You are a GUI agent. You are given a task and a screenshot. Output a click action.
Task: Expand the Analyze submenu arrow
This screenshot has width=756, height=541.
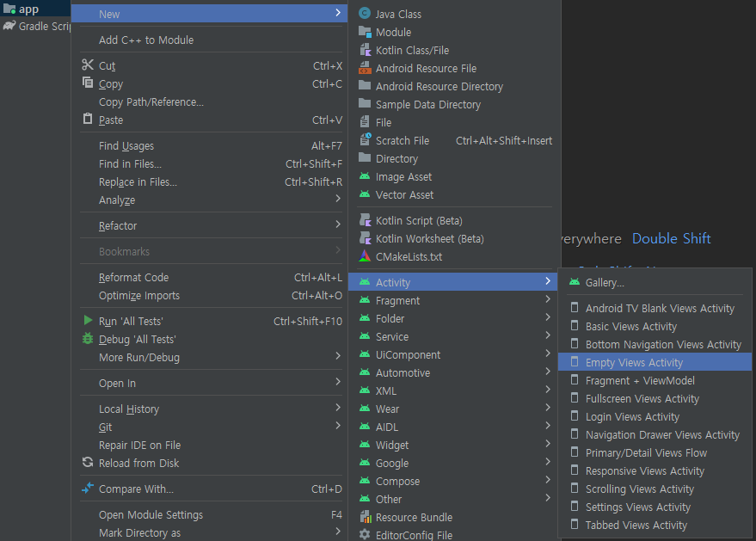[338, 199]
